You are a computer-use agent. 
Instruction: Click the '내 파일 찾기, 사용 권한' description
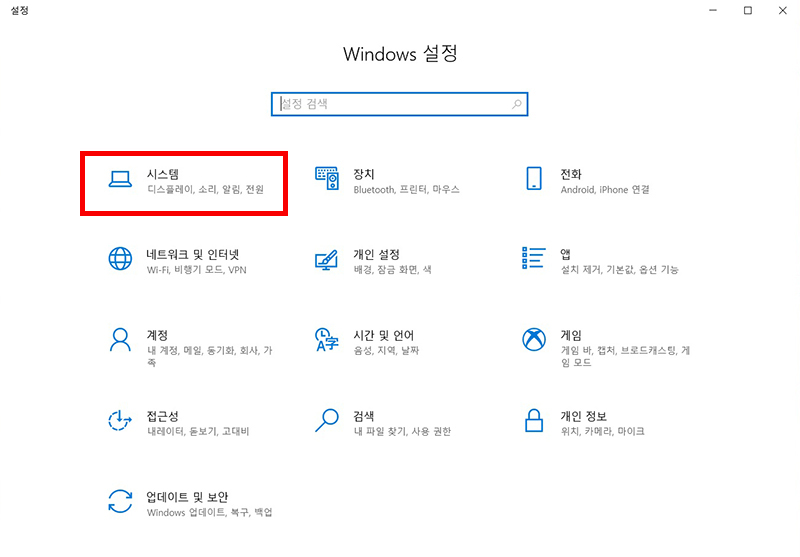pos(403,432)
